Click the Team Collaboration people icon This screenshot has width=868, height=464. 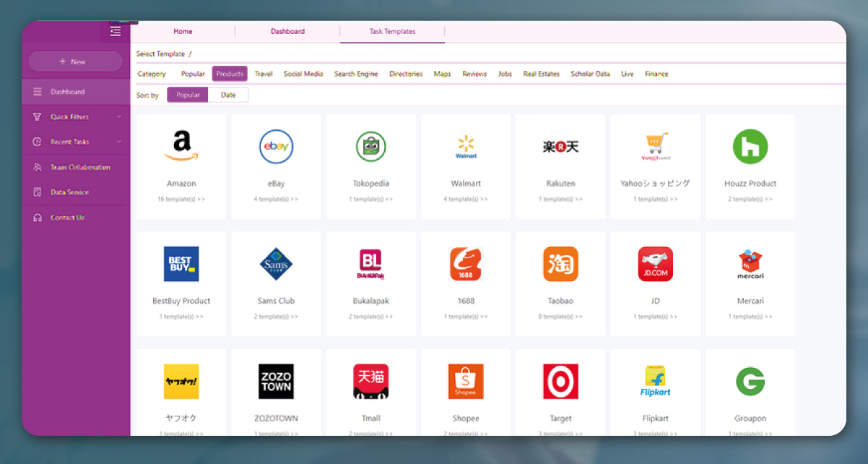click(37, 167)
